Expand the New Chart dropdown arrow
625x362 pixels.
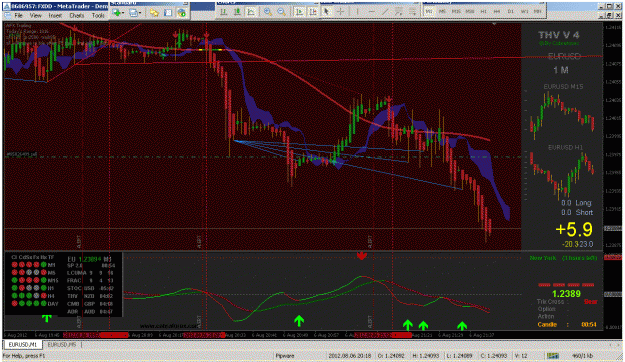[123, 13]
